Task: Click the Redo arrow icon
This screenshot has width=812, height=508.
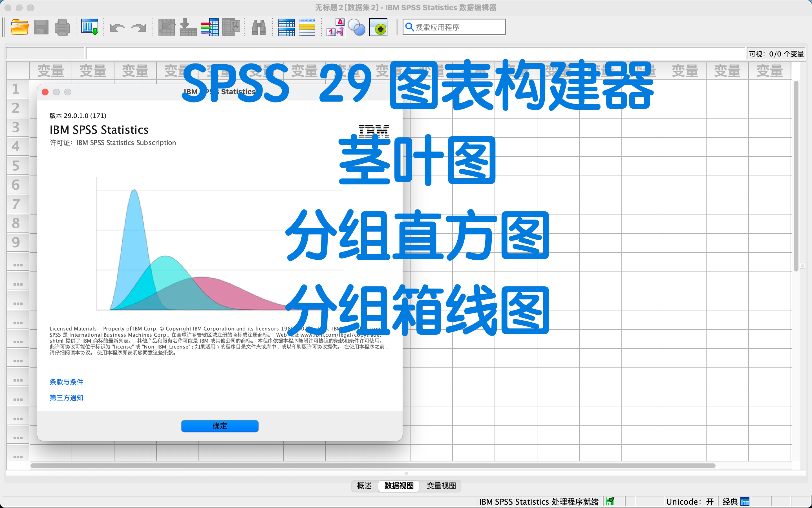Action: pos(139,28)
